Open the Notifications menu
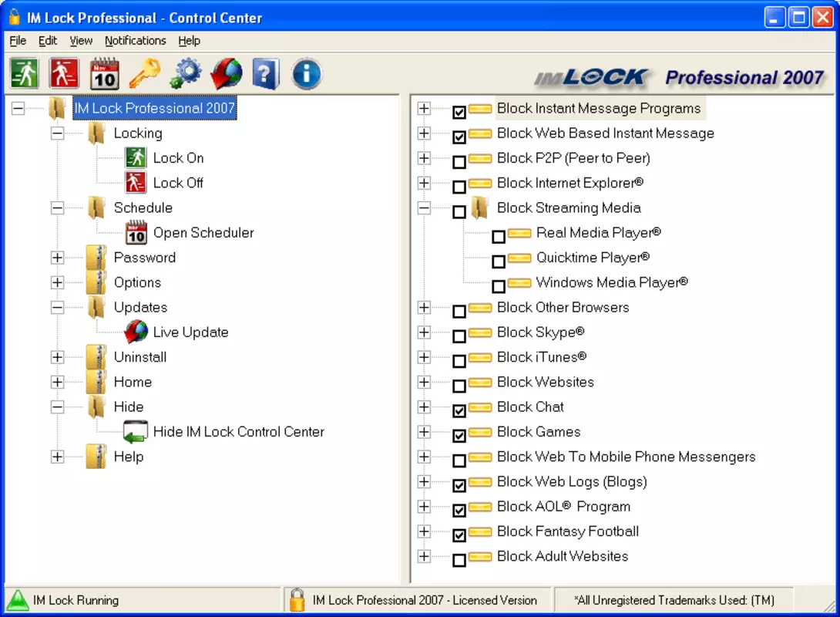This screenshot has height=617, width=840. (x=136, y=41)
